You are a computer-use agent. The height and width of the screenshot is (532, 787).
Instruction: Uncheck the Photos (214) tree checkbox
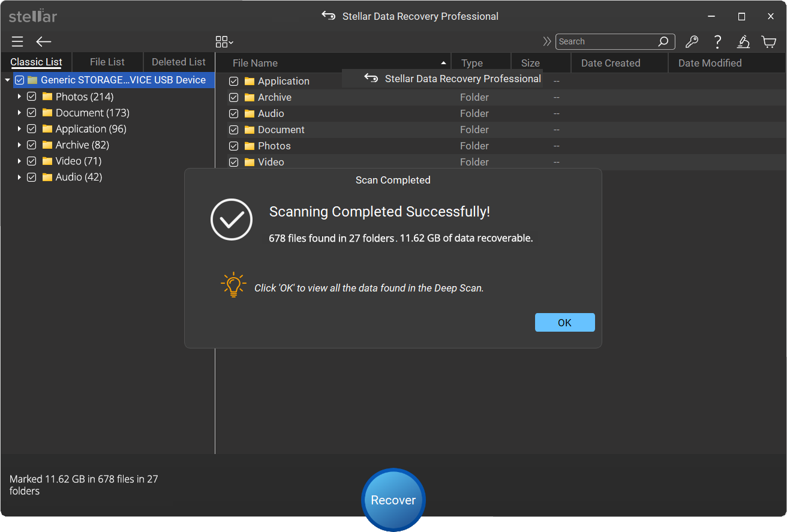click(32, 97)
